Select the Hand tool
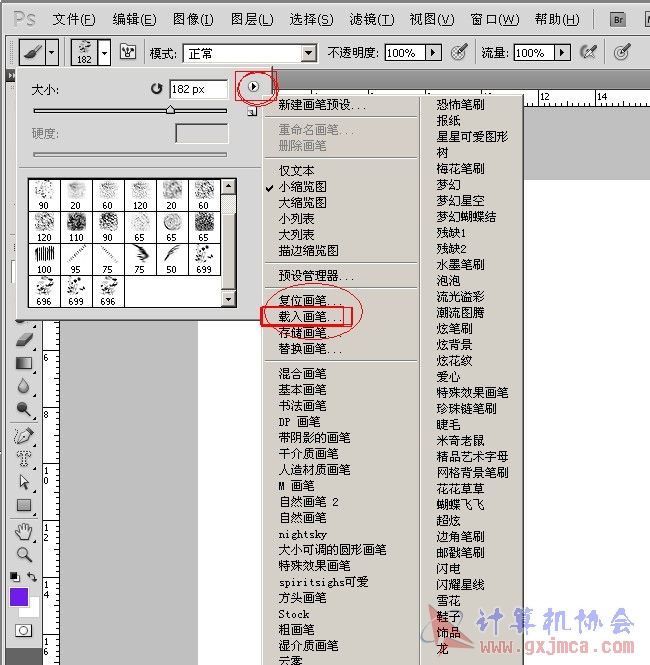 tap(24, 531)
